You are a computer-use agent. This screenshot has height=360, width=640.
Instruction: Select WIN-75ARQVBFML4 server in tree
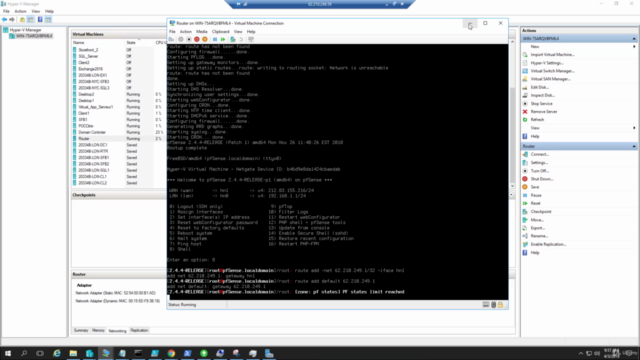(x=34, y=36)
